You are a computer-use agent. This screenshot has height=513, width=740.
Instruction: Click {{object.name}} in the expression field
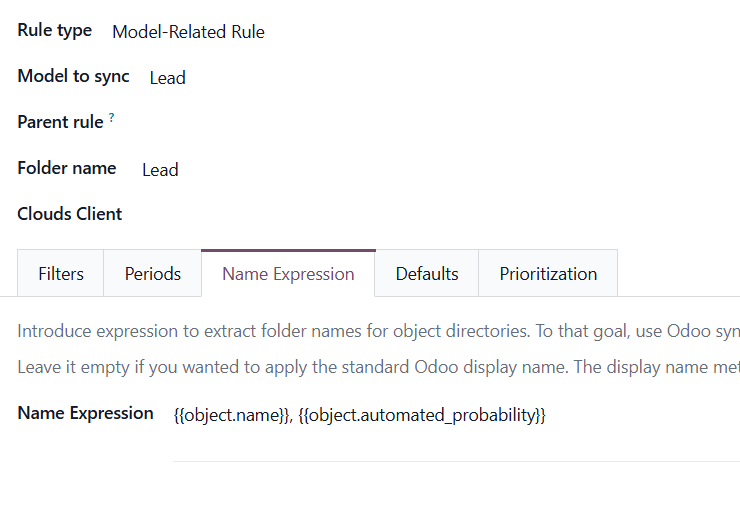[231, 415]
